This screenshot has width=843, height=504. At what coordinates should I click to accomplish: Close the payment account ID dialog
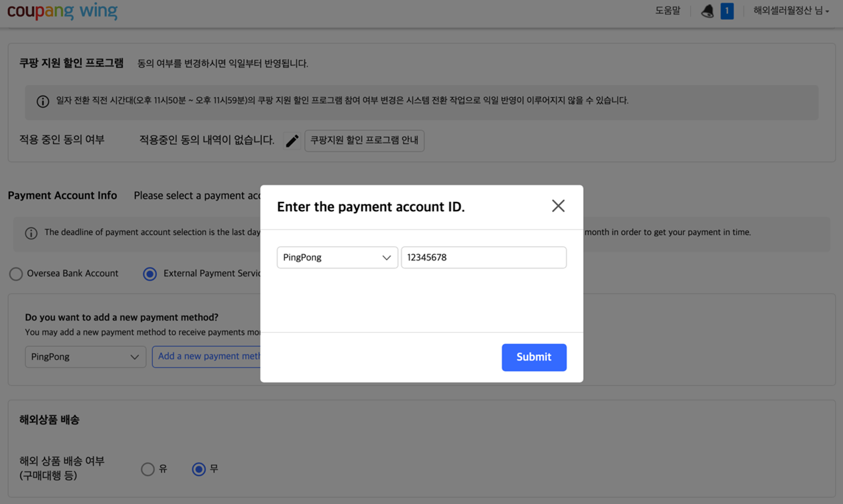coord(558,206)
